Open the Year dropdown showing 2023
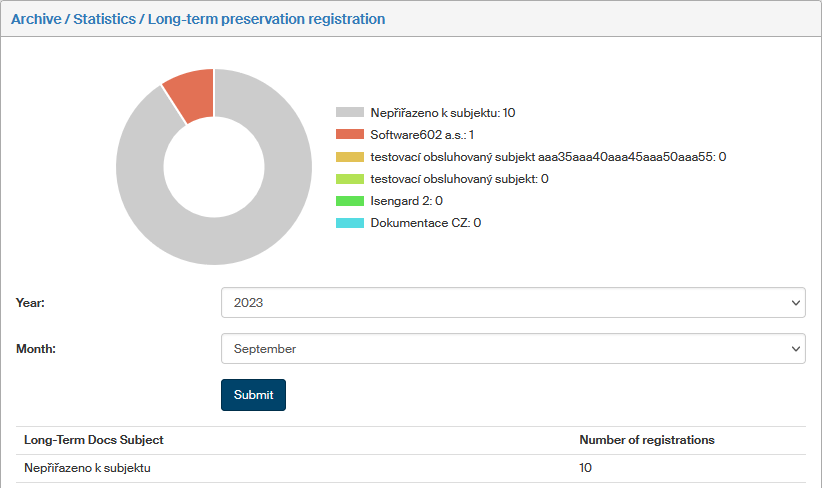 [513, 302]
